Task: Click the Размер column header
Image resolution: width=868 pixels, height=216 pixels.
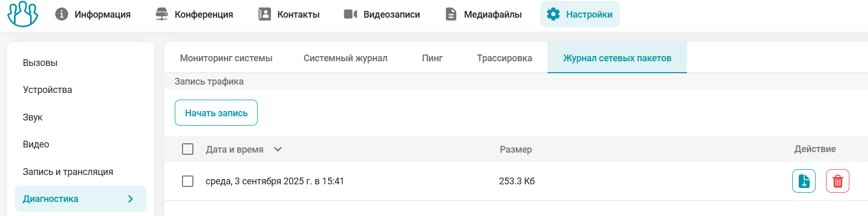Action: point(515,150)
